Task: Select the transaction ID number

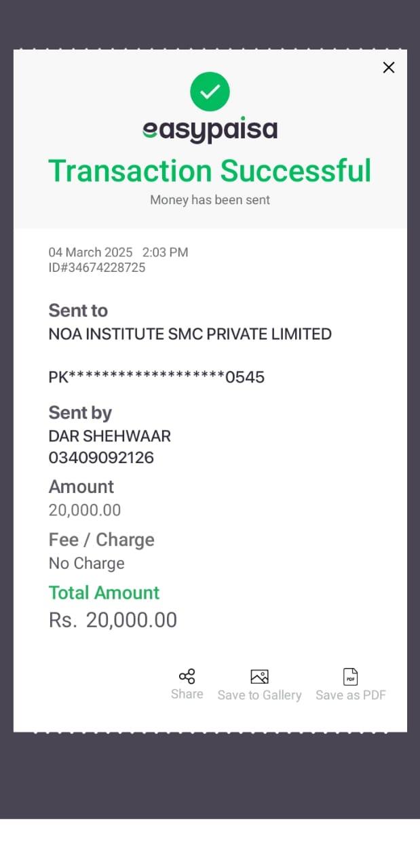Action: click(x=97, y=267)
